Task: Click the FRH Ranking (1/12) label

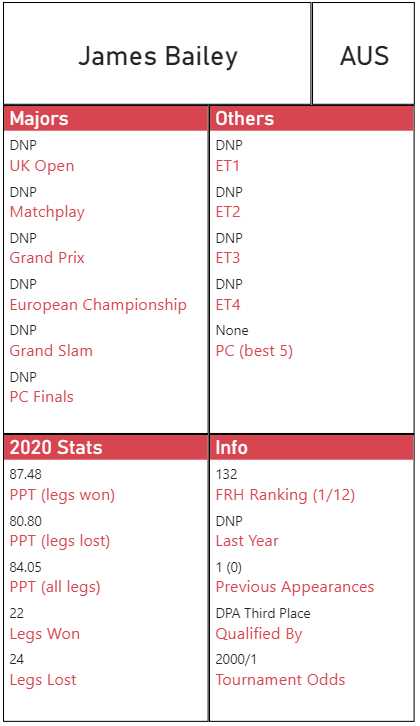Action: point(285,495)
